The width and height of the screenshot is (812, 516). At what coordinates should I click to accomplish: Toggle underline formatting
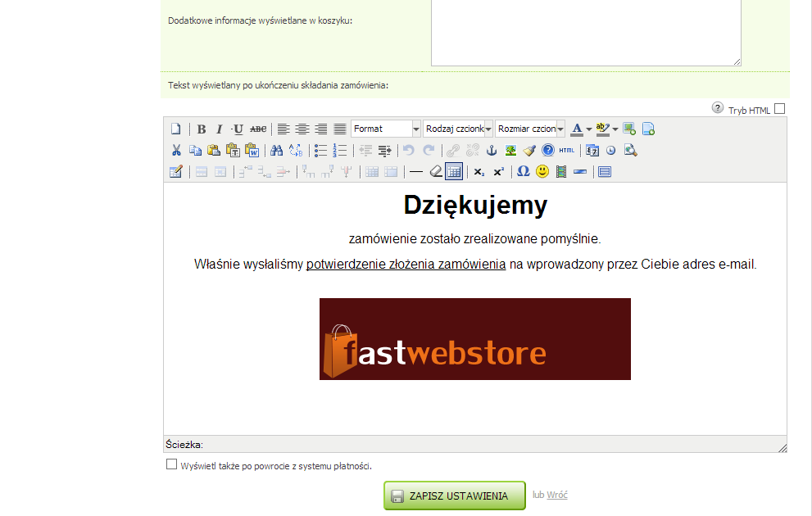238,129
